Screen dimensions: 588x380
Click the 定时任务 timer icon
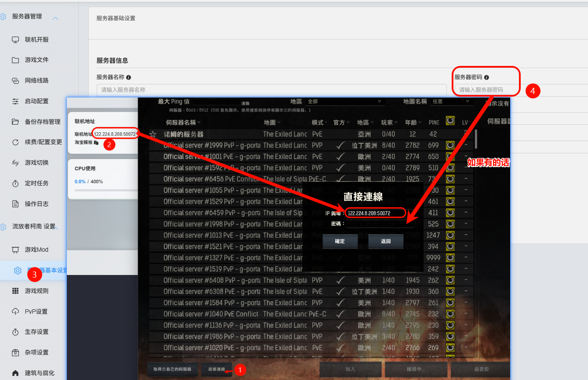pyautogui.click(x=15, y=183)
